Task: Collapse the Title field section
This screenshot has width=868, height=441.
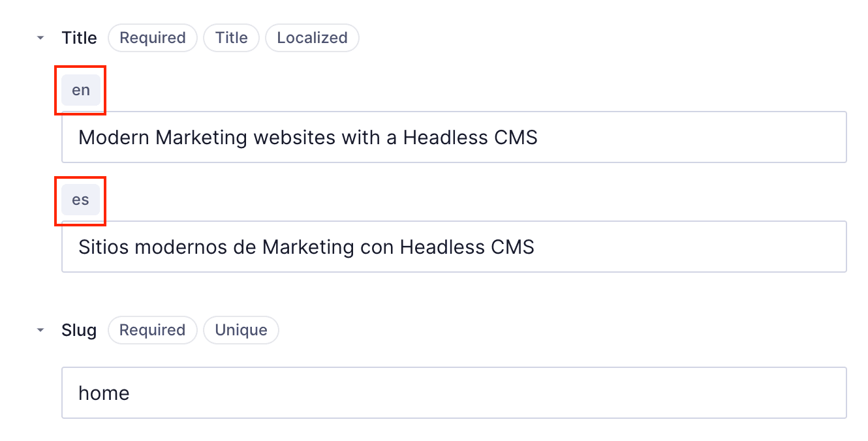Action: coord(40,38)
